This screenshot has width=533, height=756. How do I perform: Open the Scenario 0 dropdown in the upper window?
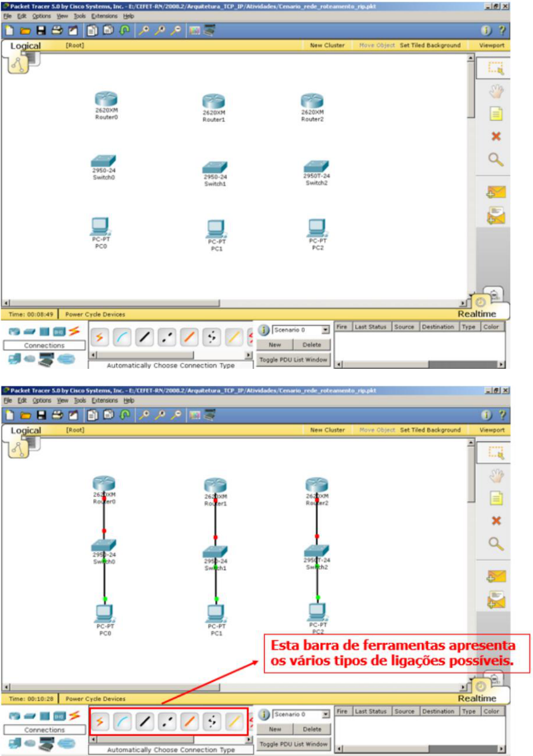pyautogui.click(x=325, y=330)
